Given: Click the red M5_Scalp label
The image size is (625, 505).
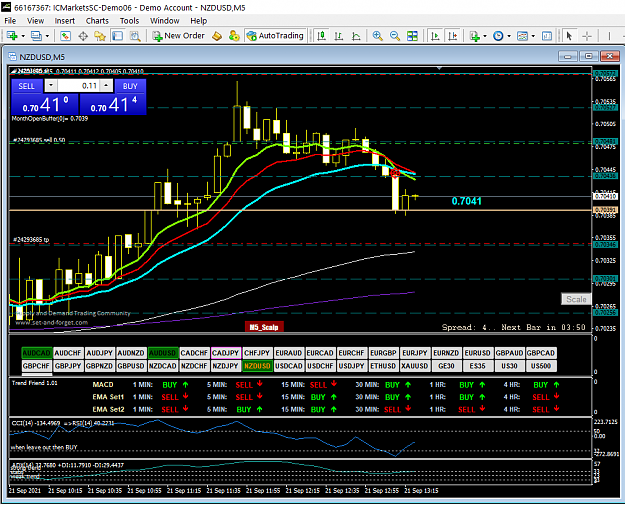Looking at the screenshot, I should click(264, 327).
